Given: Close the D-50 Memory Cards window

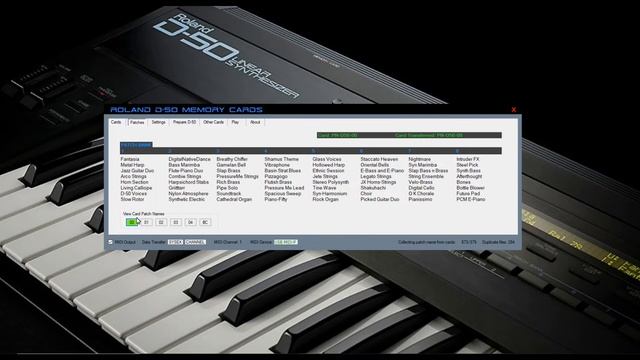Looking at the screenshot, I should pos(513,109).
